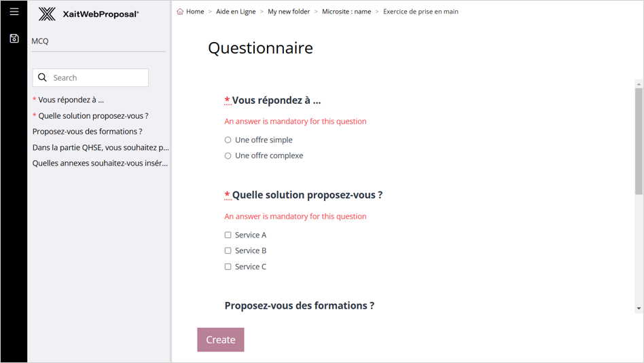
Task: Go to 'Quelle solution proposez-vous ?' sidebar item
Action: coord(93,116)
